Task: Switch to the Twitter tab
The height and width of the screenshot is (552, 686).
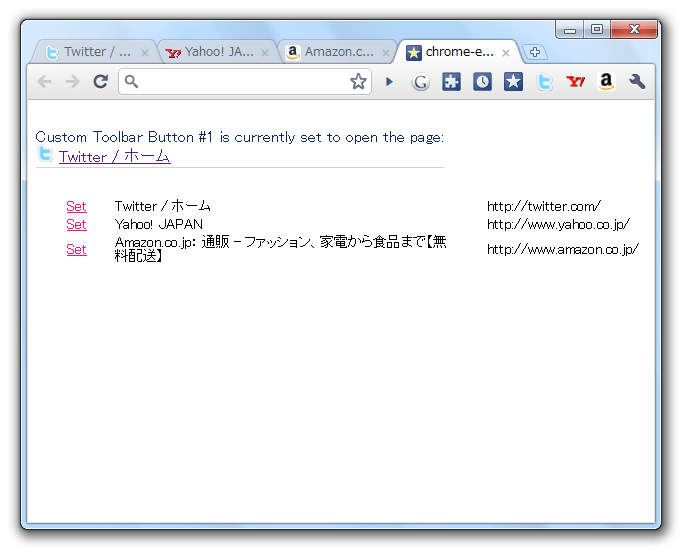Action: pos(94,52)
